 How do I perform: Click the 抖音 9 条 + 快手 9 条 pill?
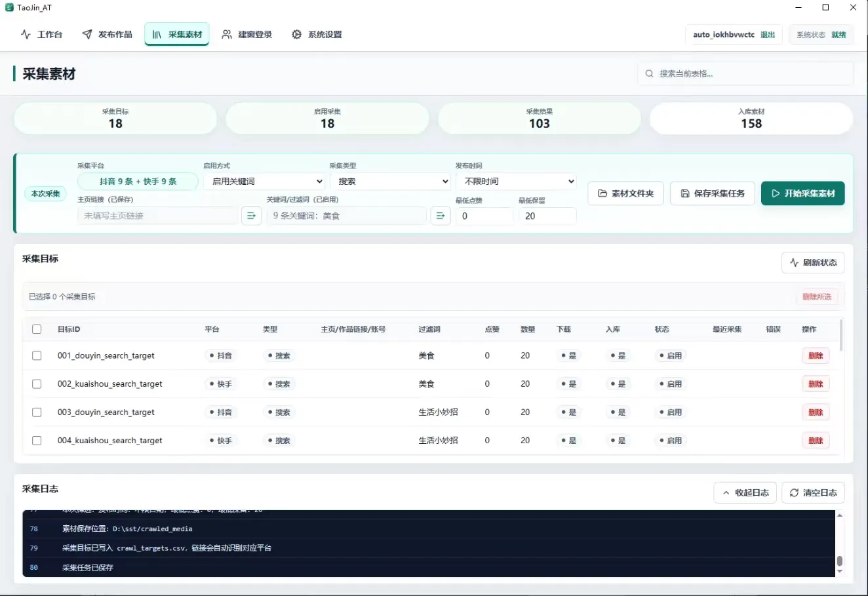[x=138, y=182]
